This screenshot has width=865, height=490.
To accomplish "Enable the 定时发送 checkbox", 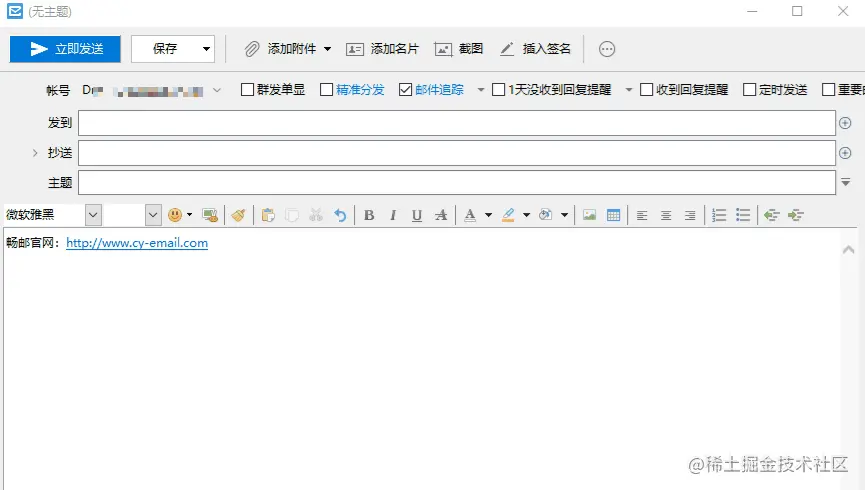I will click(x=749, y=89).
